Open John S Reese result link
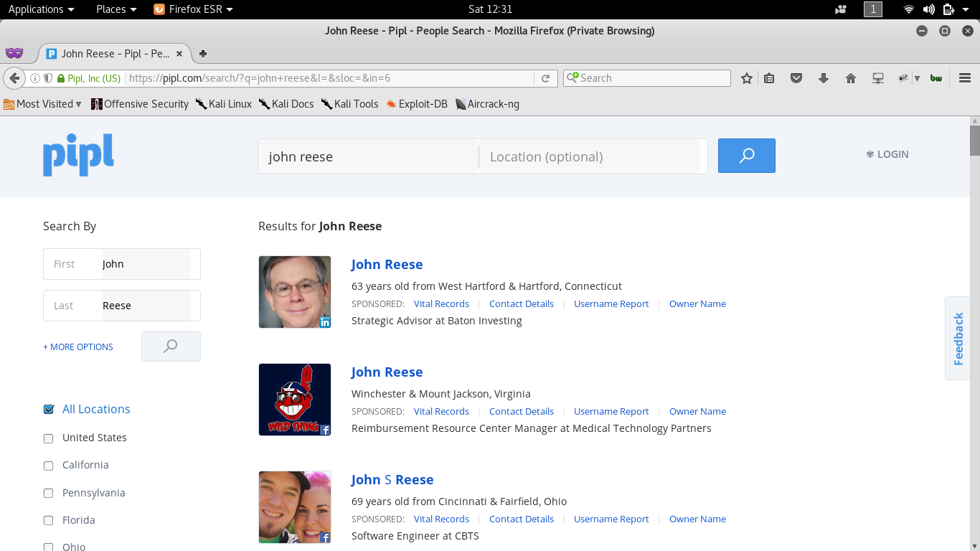980x551 pixels. coord(392,480)
